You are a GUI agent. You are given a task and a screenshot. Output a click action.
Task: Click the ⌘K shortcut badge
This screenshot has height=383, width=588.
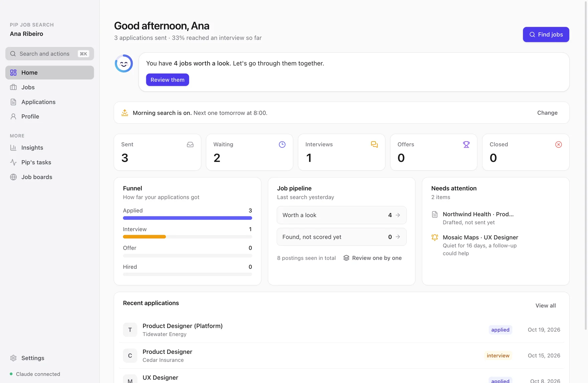tap(84, 54)
